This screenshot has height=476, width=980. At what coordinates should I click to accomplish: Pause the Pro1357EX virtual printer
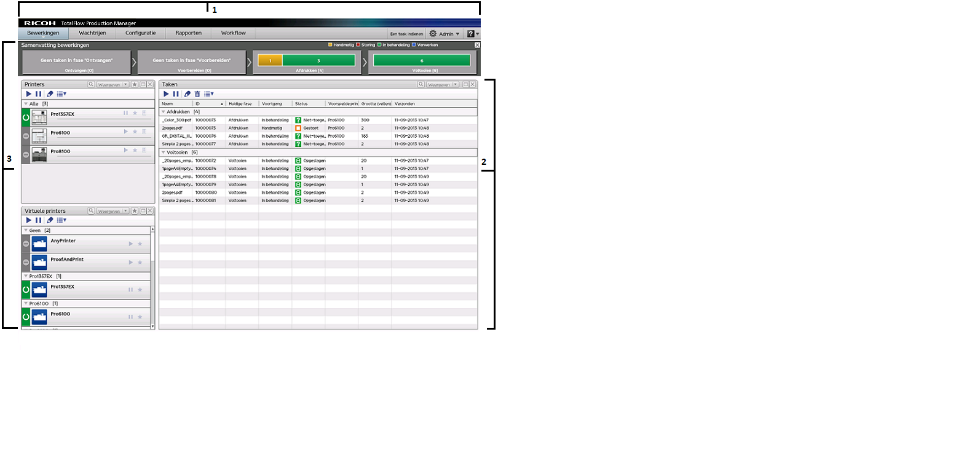[x=131, y=290]
